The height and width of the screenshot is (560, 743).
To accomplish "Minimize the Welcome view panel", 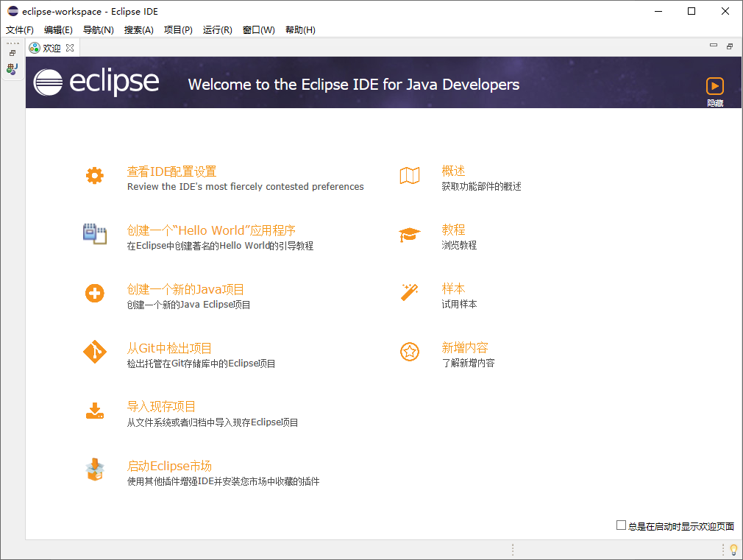I will (714, 46).
